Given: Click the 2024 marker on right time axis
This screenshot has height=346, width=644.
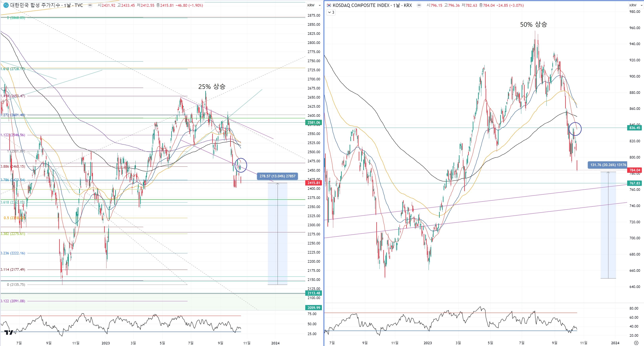Looking at the screenshot, I should point(615,343).
